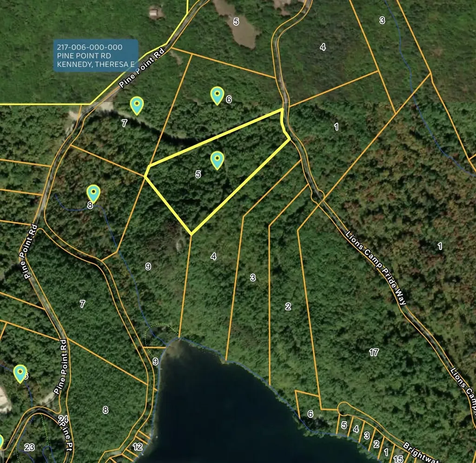Select parcel label 5 inside the yellow outlined lot
The image size is (476, 463).
(x=198, y=174)
